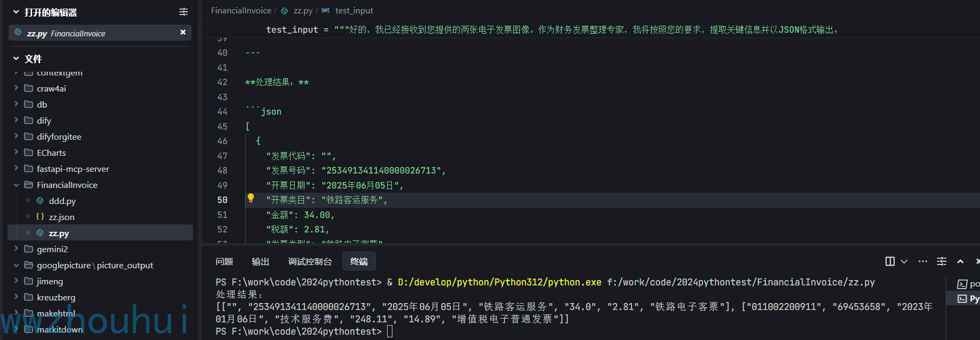Click the terminal prompt input cursor
980x340 pixels.
[390, 331]
